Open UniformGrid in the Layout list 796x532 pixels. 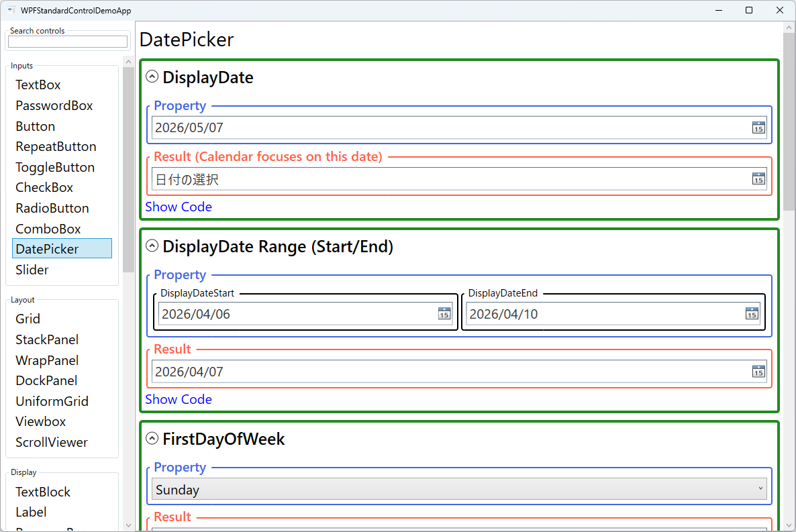point(62,401)
